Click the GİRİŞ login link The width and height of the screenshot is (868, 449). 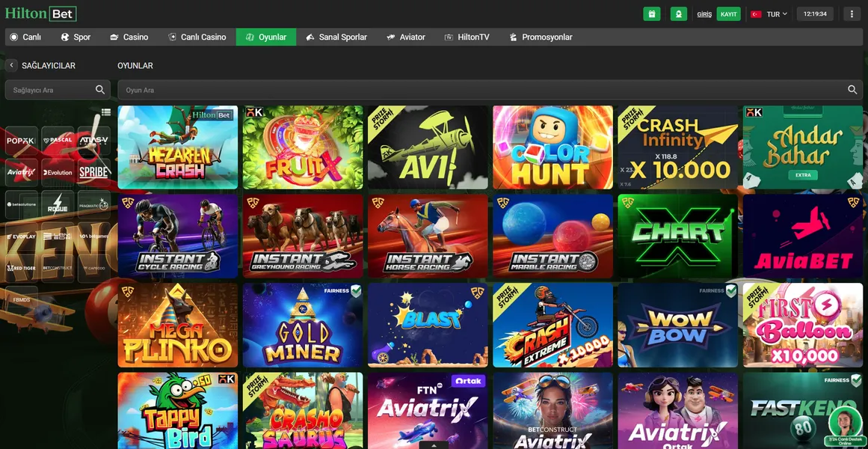(x=704, y=14)
